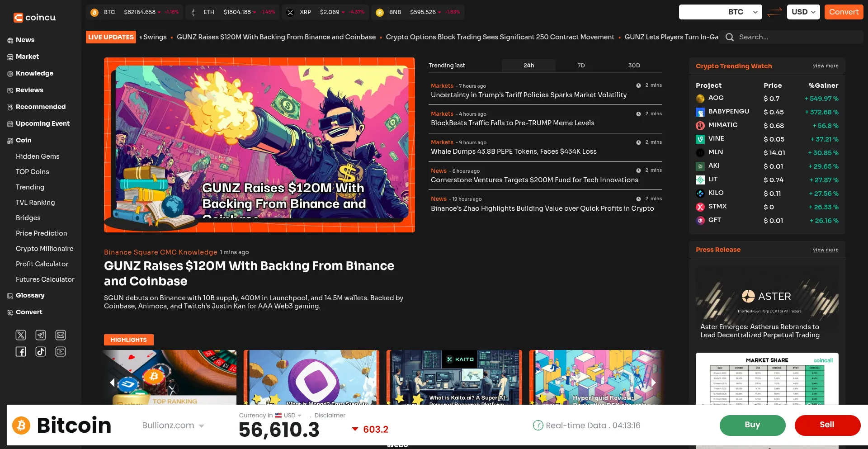
Task: Click next arrow in Highlights carousel
Action: pos(653,383)
